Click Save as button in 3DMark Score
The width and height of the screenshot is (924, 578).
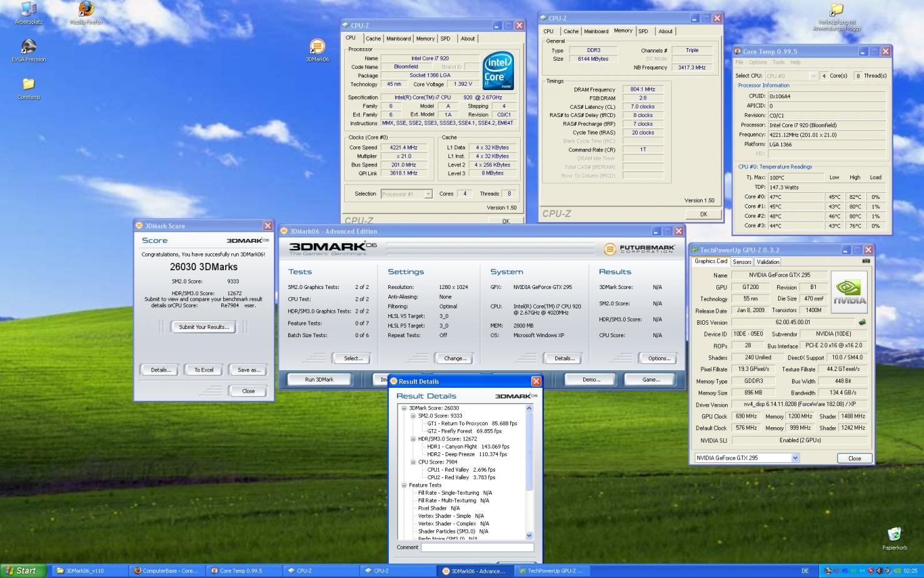pos(249,370)
